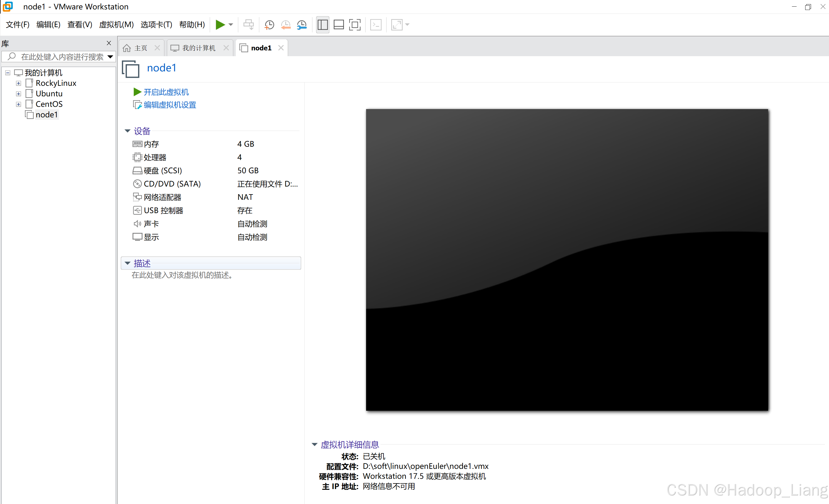
Task: Click 开启此虚拟机 link
Action: pyautogui.click(x=166, y=92)
